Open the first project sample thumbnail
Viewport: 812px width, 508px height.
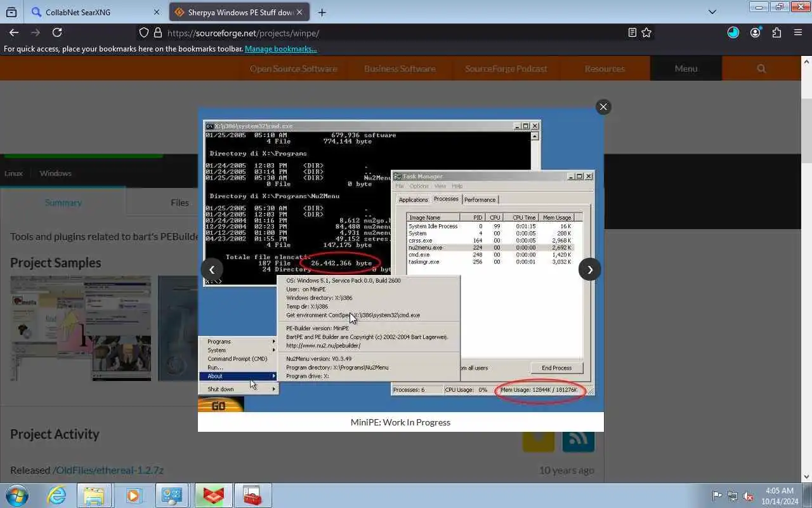tap(81, 328)
